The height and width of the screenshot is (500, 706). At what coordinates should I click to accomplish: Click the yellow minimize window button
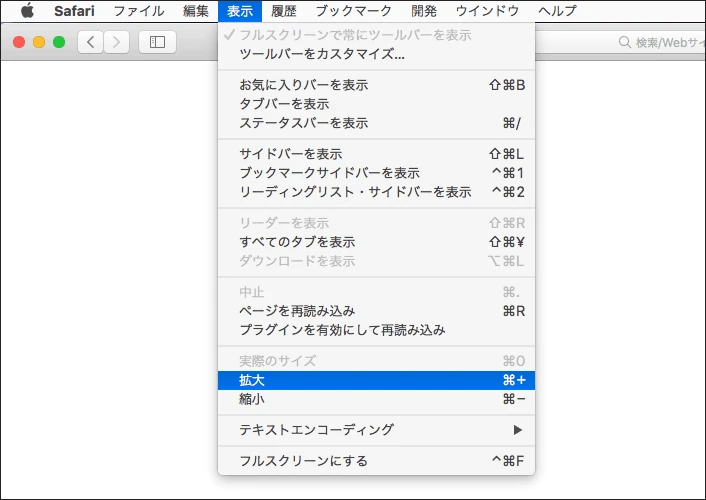tap(39, 42)
